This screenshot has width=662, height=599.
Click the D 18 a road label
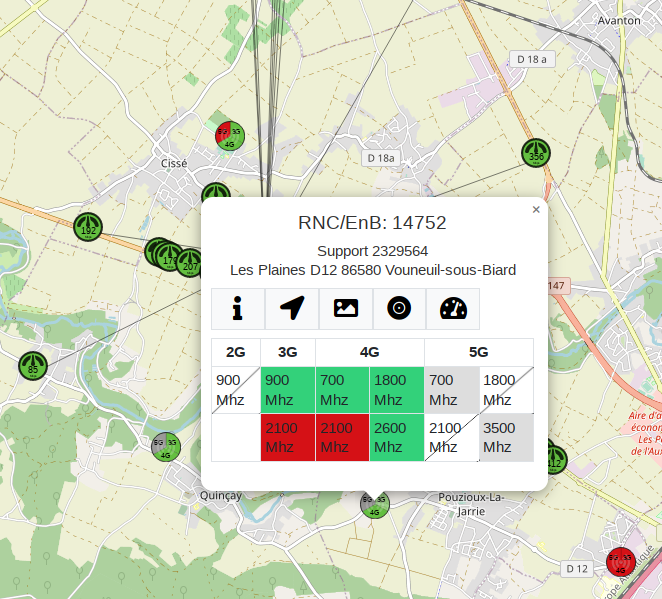(x=532, y=60)
